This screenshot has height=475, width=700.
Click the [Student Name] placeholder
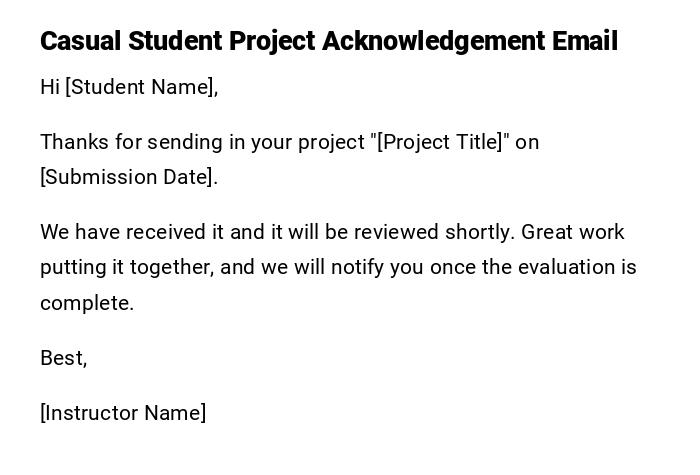pyautogui.click(x=141, y=87)
